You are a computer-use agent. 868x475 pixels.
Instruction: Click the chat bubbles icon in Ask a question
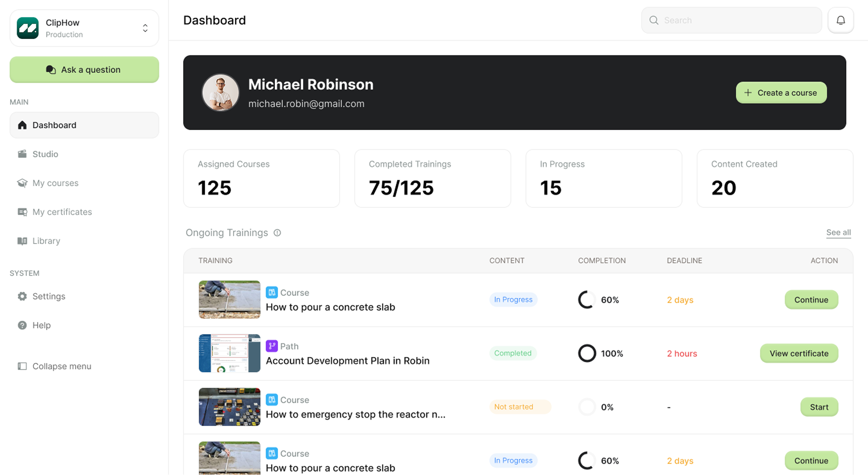[51, 70]
